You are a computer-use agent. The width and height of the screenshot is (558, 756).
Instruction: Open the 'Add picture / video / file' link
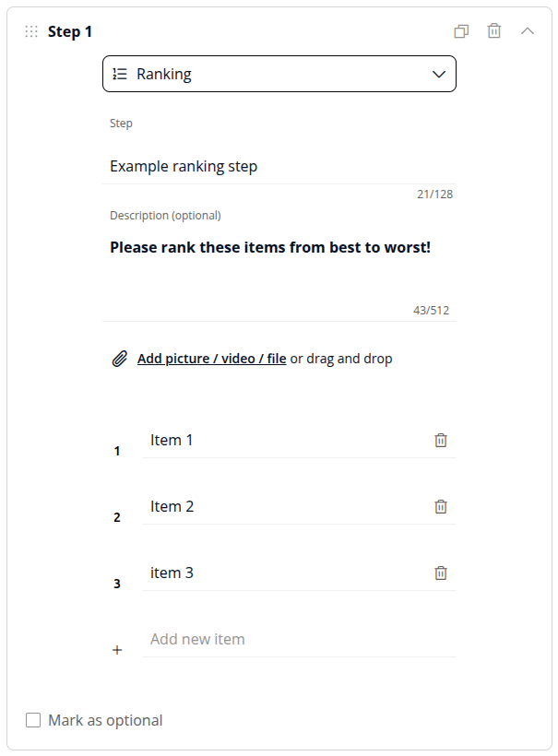tap(212, 359)
